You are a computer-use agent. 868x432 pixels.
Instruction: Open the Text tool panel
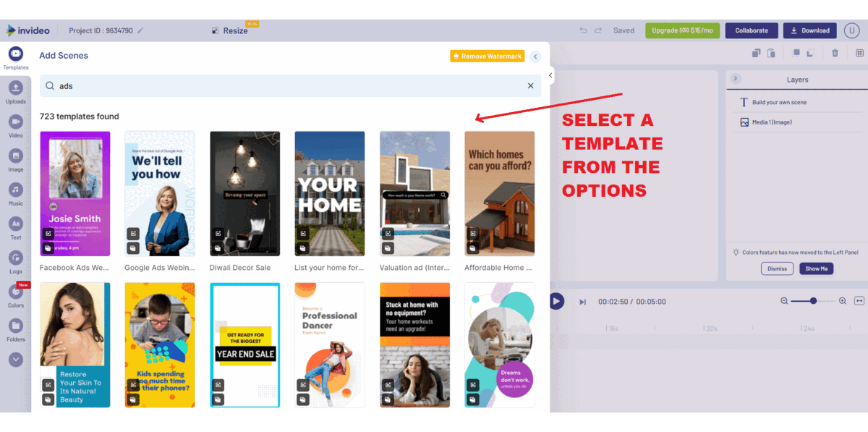[x=16, y=228]
